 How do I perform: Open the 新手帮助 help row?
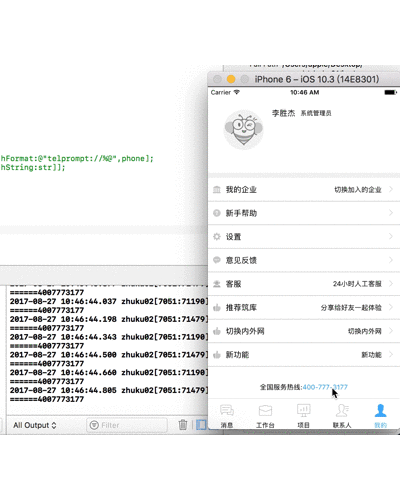[x=304, y=213]
